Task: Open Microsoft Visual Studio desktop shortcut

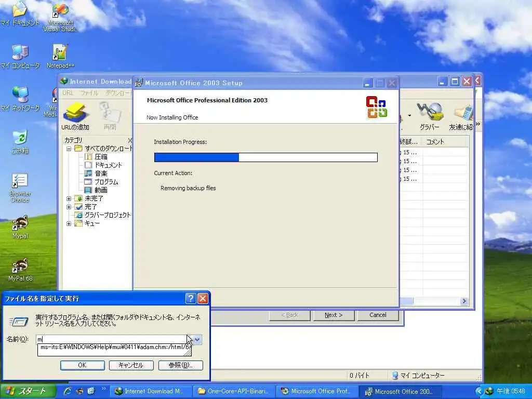Action: point(60,18)
